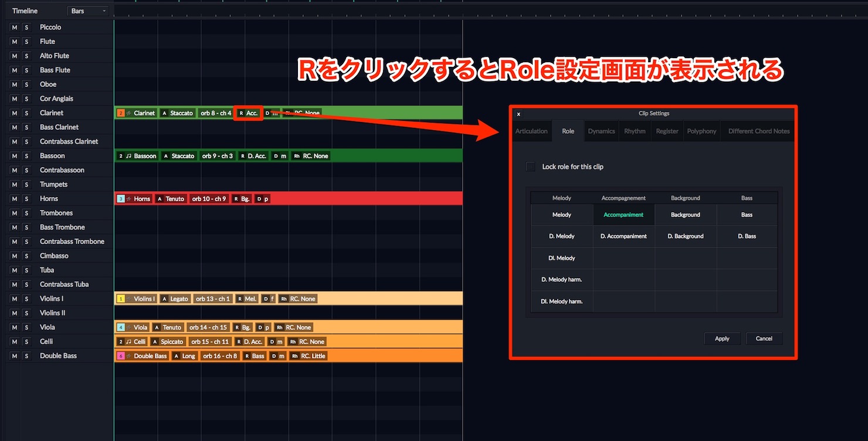
Task: Mute the Clarinet track
Action: [15, 113]
